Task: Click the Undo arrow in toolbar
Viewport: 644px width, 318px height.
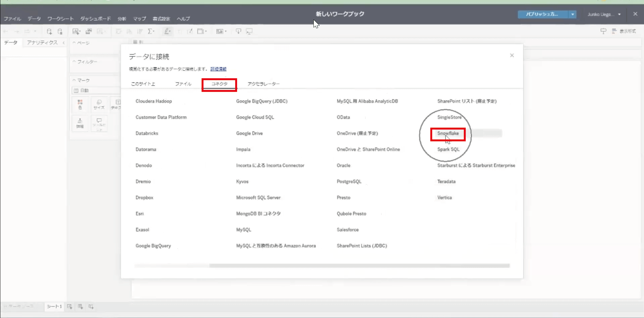Action: click(6, 31)
